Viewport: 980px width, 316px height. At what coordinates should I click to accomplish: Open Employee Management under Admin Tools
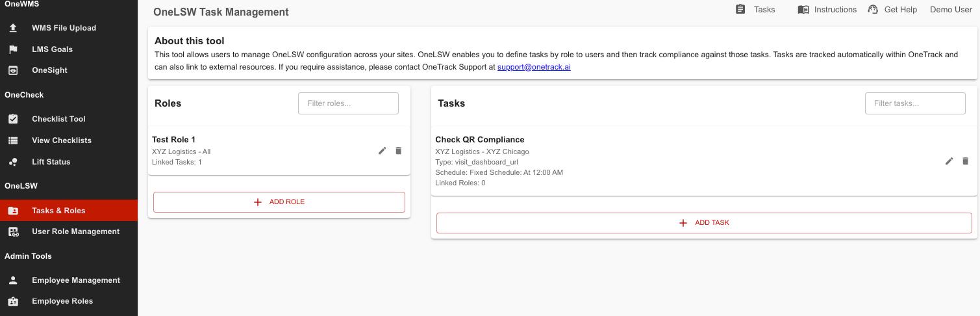(75, 280)
